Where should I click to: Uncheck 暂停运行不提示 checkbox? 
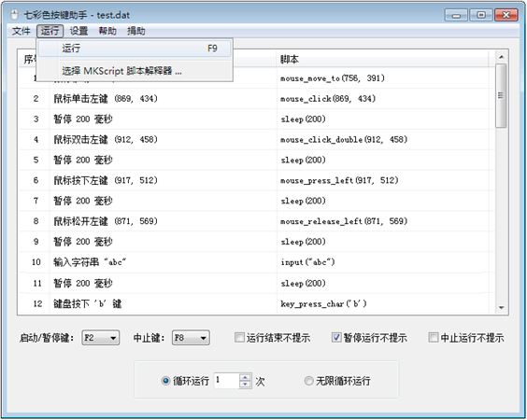(x=336, y=337)
